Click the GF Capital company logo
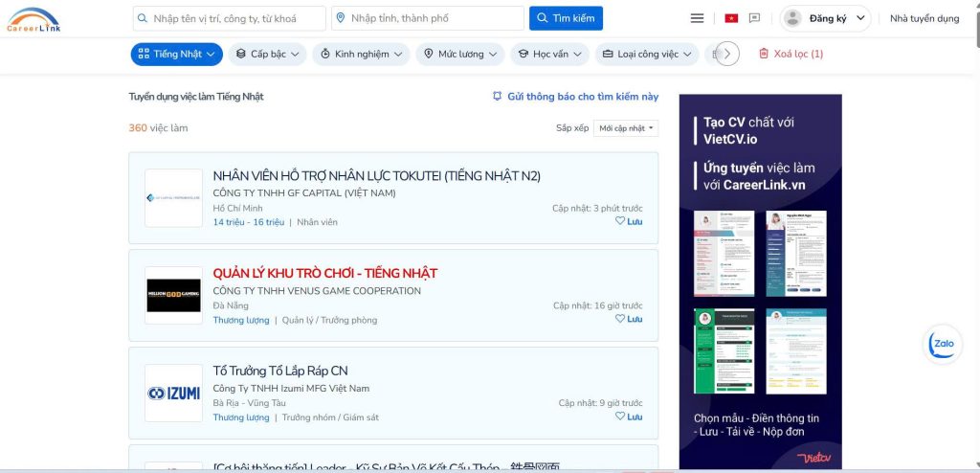980x473 pixels. (173, 198)
